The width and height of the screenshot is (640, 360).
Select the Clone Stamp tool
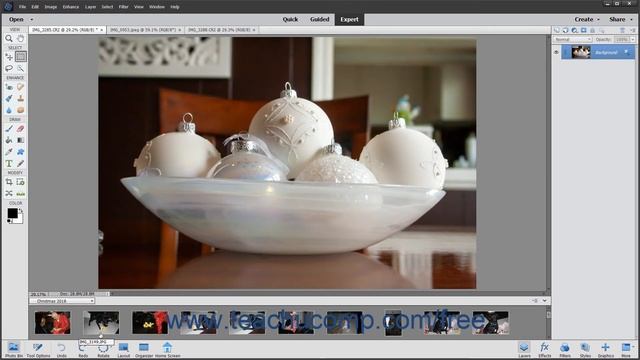20,98
